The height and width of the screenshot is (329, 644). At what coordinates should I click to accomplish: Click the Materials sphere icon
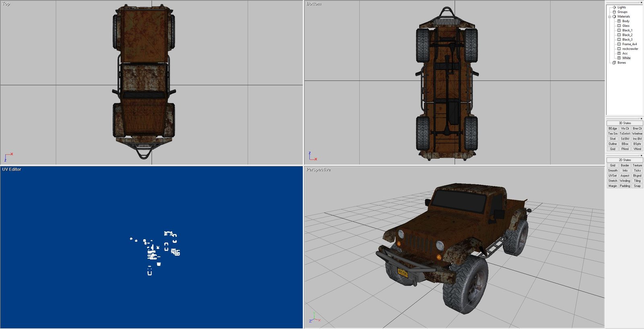[x=614, y=17]
